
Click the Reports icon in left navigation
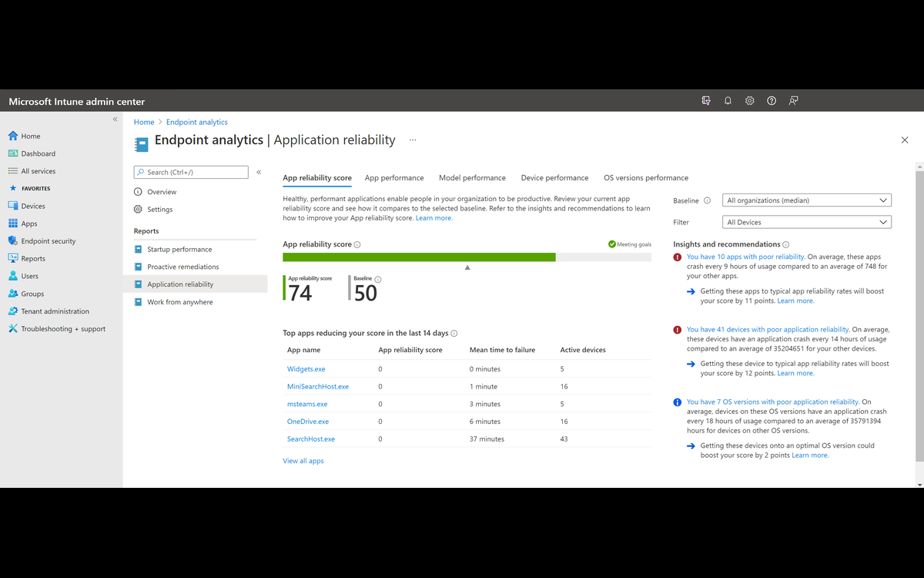pos(13,258)
